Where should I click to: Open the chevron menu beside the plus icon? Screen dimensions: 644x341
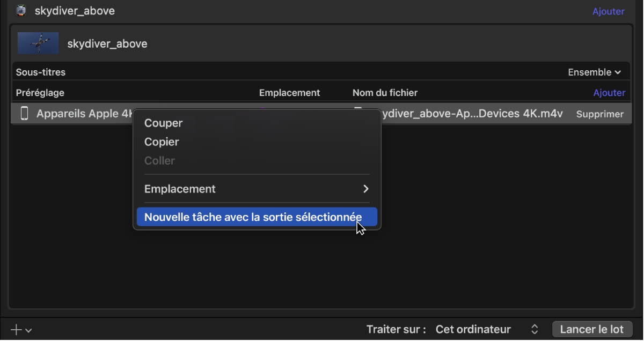pos(27,330)
